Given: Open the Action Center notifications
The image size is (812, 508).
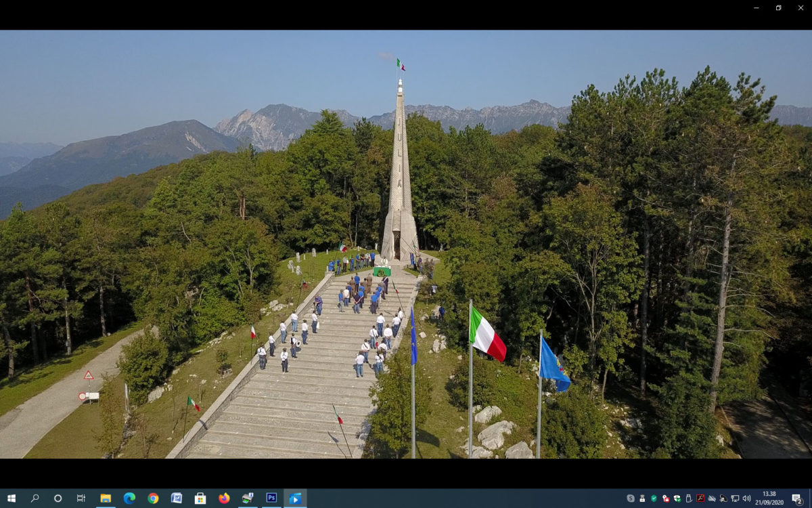Looking at the screenshot, I should [797, 499].
